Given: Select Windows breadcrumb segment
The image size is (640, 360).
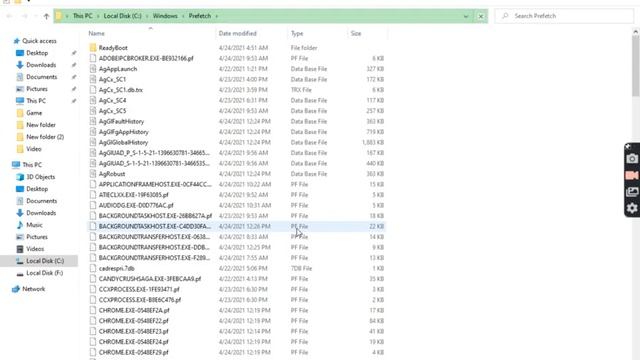Looking at the screenshot, I should [165, 16].
